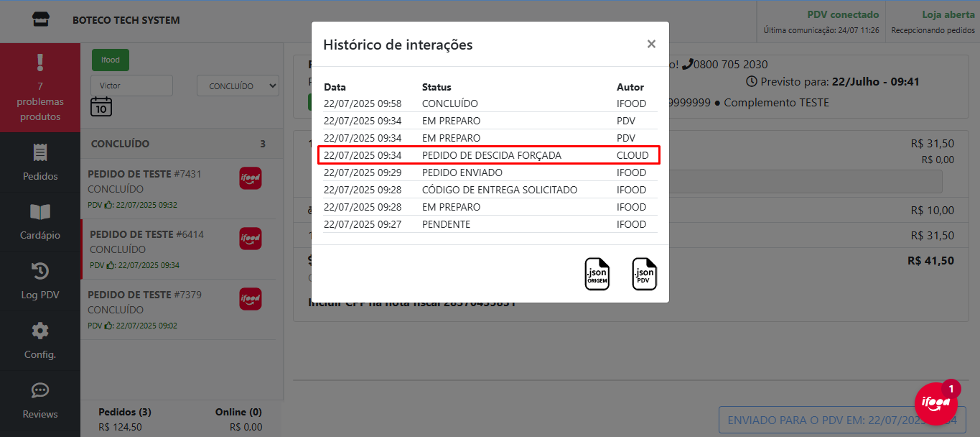Click the iFood logo on order #7431
This screenshot has height=437, width=980.
[x=250, y=178]
